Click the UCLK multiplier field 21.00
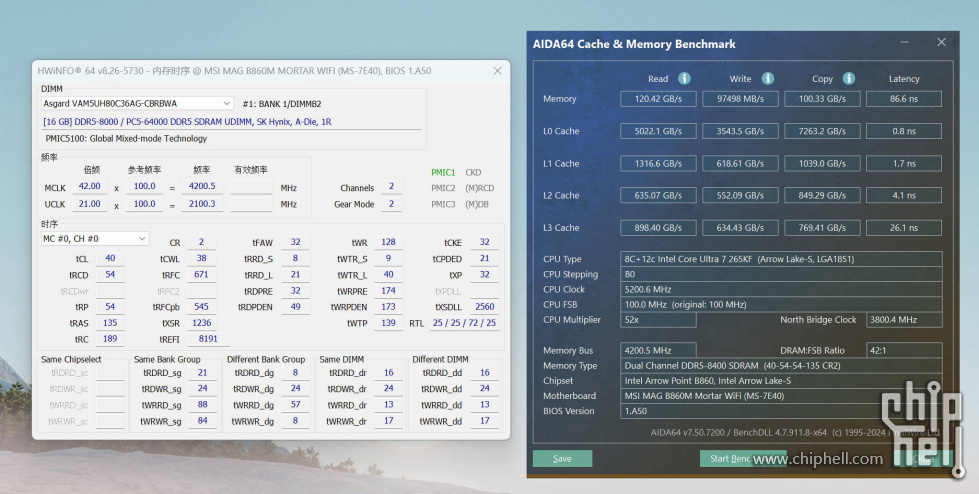Screen dimensions: 979x494 pos(90,204)
